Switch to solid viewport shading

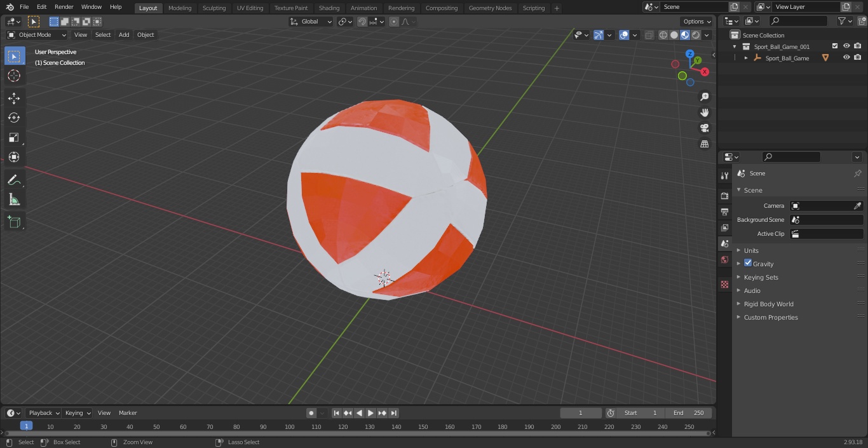pos(674,35)
